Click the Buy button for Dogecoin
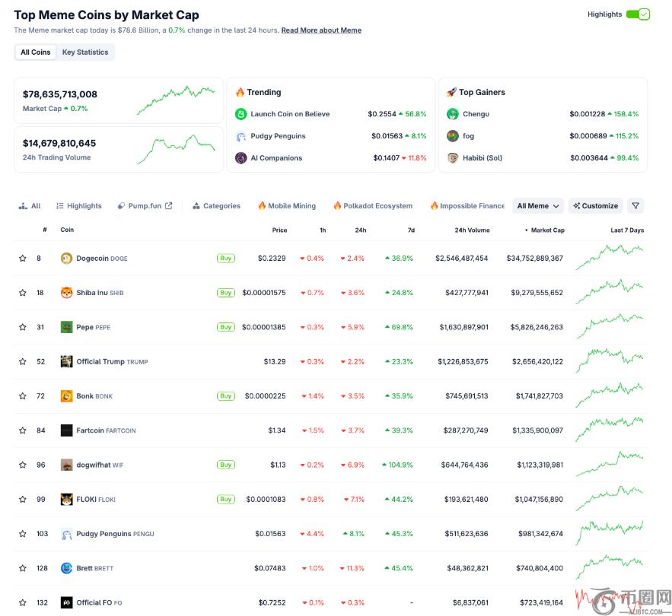The image size is (672, 616). point(225,259)
